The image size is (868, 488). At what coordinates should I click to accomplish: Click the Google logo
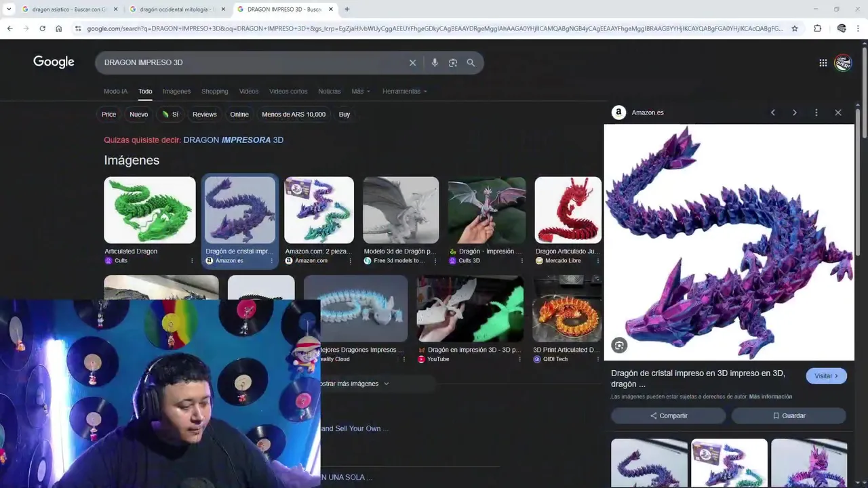click(54, 62)
